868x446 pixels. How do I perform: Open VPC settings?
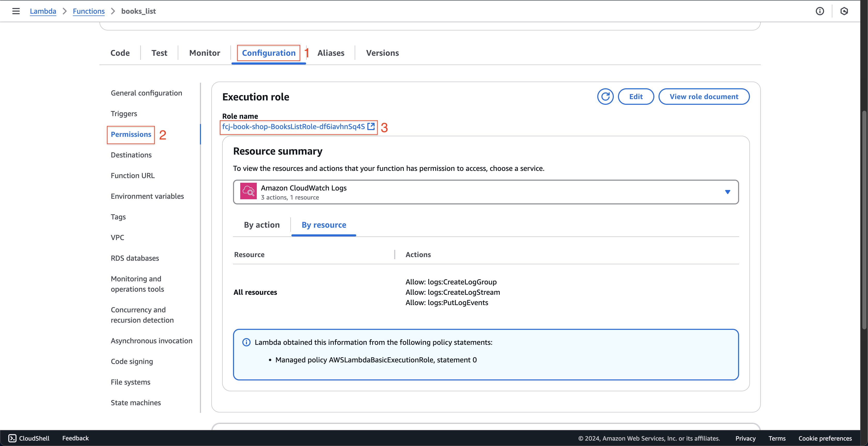(x=118, y=238)
